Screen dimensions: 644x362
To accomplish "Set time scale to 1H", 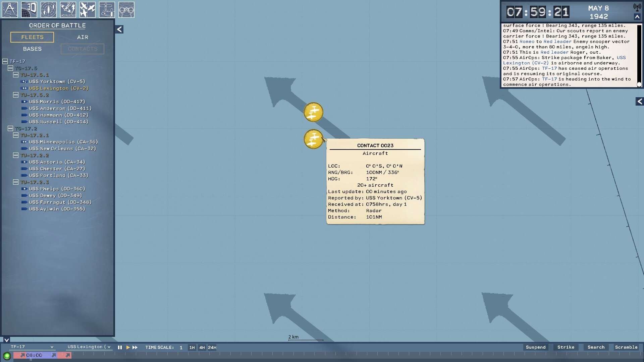I will coord(192,348).
